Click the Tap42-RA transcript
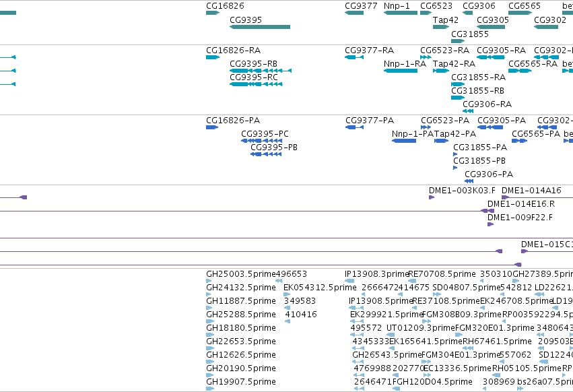 point(441,71)
